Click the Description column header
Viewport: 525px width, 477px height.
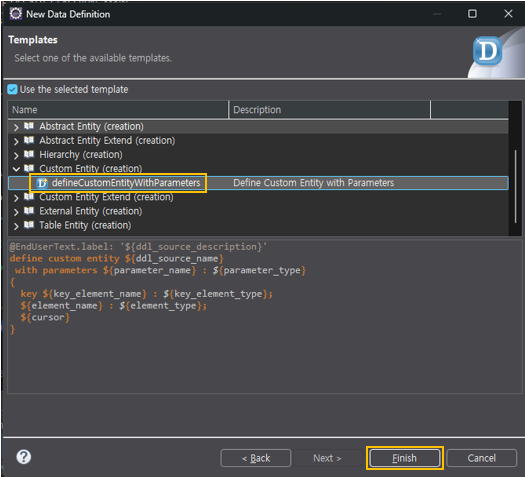click(x=329, y=110)
